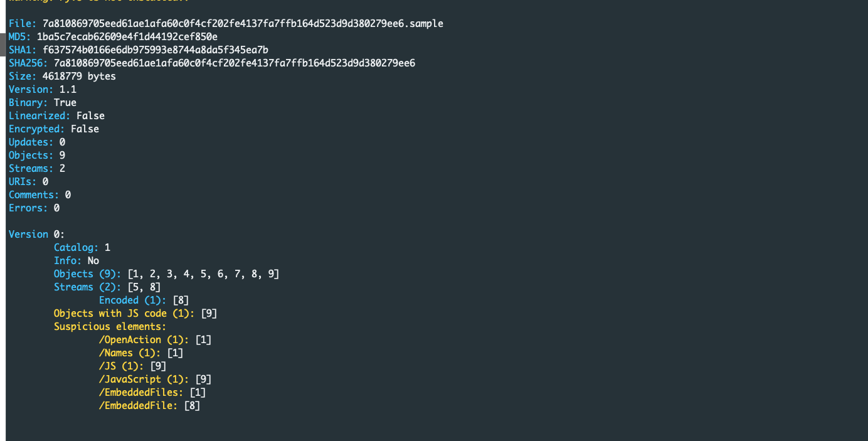This screenshot has width=868, height=441.
Task: Click the object list [1, 2, 3...9]
Action: [203, 274]
